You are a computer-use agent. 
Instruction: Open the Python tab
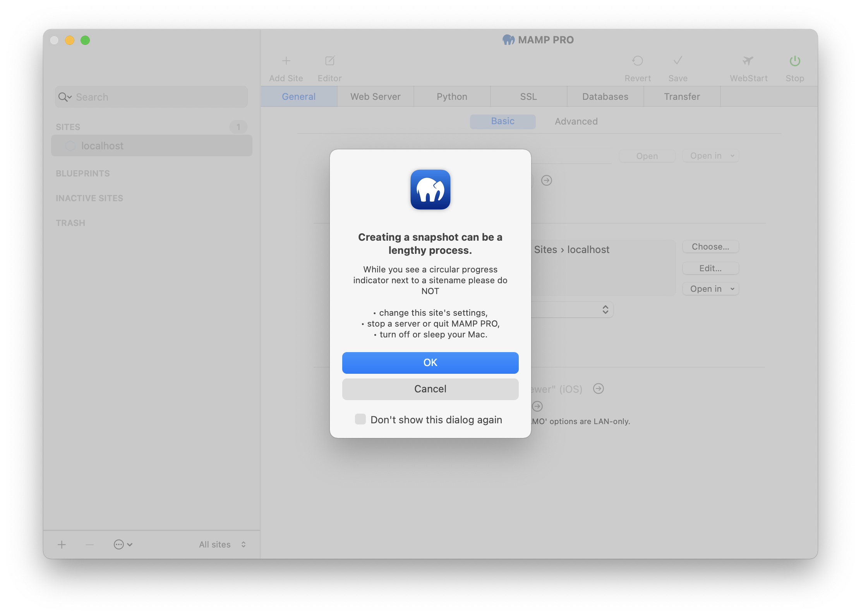[x=452, y=96]
